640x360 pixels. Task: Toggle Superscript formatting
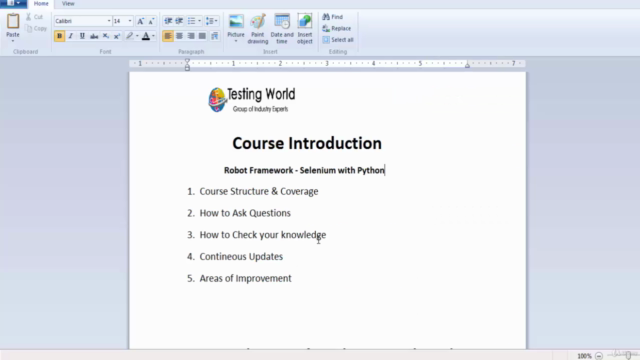(x=117, y=36)
